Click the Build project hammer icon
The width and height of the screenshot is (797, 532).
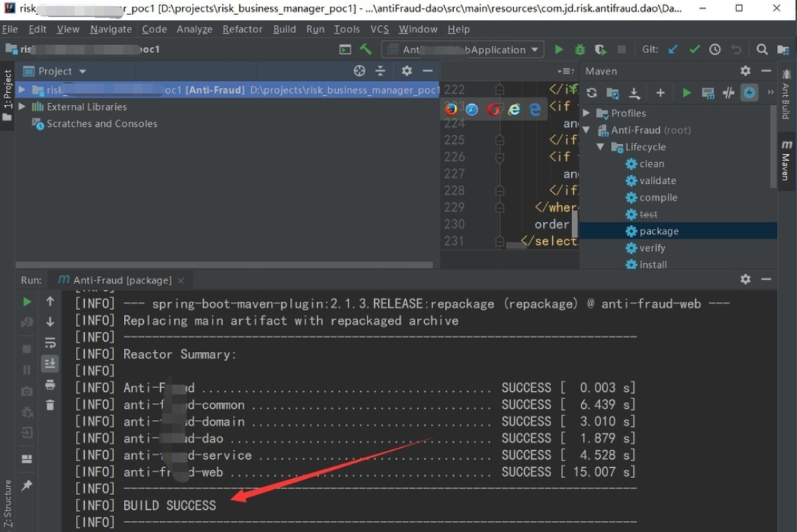366,49
